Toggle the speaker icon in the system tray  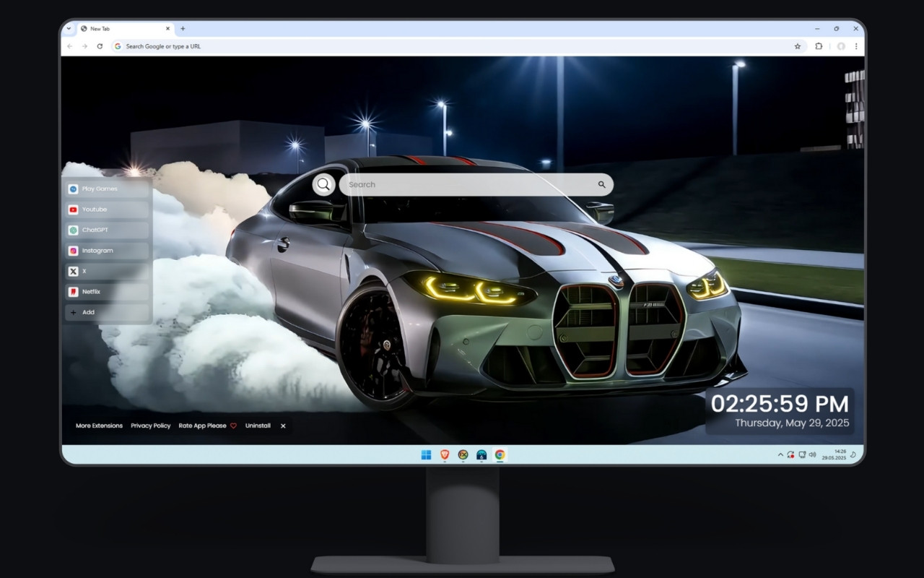pyautogui.click(x=812, y=455)
